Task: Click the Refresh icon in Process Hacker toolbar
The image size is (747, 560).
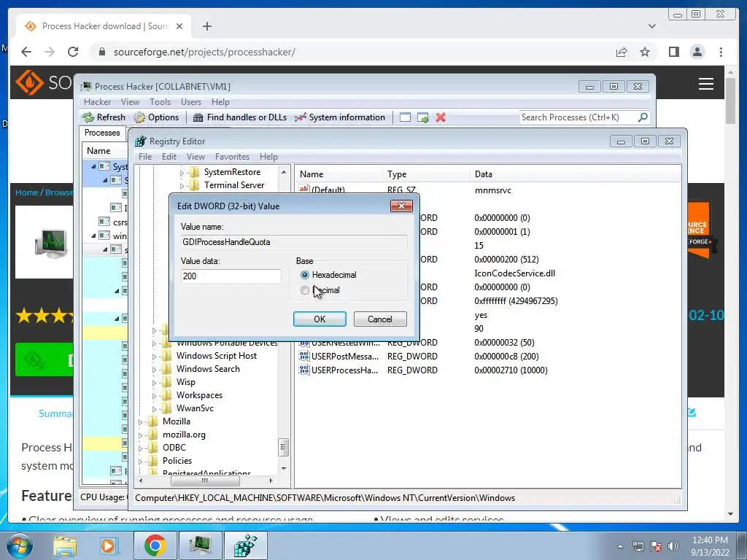Action: (88, 117)
